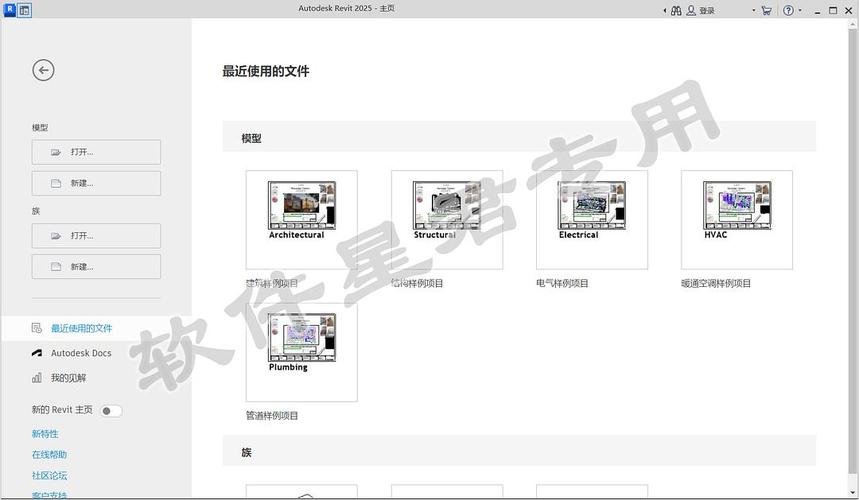This screenshot has height=500, width=859.
Task: Open the Plumbing sample project thumbnail
Action: pyautogui.click(x=301, y=351)
